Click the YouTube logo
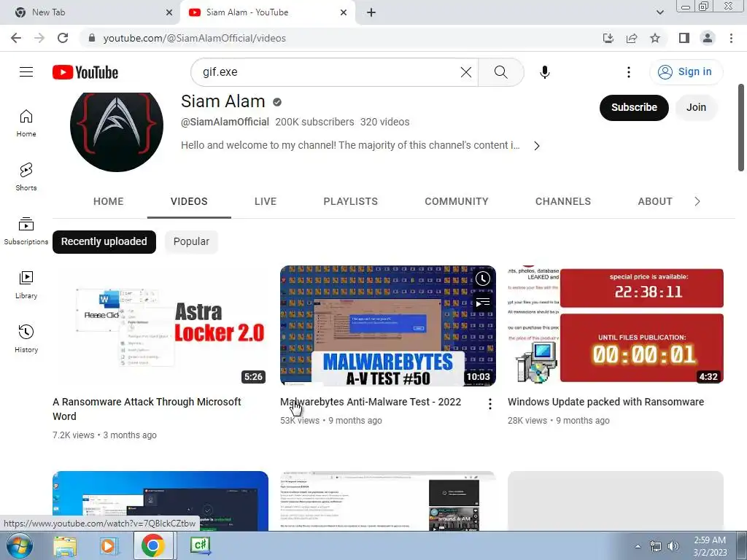Viewport: 747px width, 560px height. [x=85, y=72]
